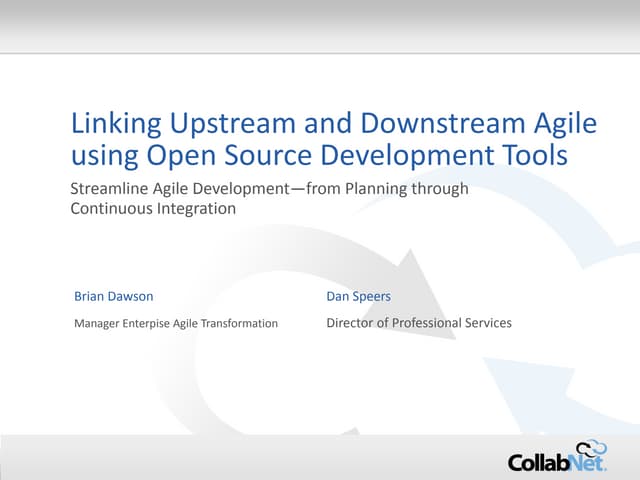Click the subtitle line starting 'Streamline Agile Development'
The image size is (640, 480).
point(269,188)
